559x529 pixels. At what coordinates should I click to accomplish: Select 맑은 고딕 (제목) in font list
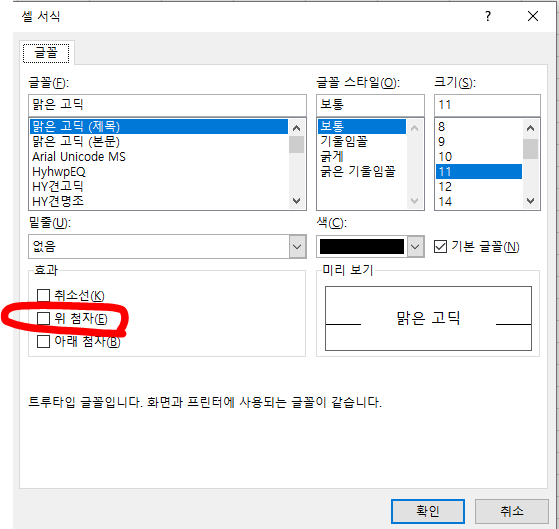coord(159,127)
